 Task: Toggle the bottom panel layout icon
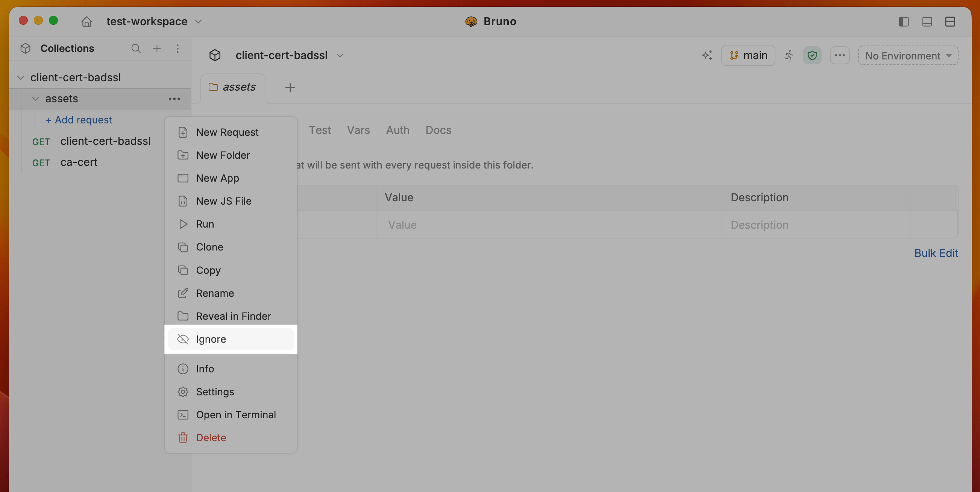927,22
